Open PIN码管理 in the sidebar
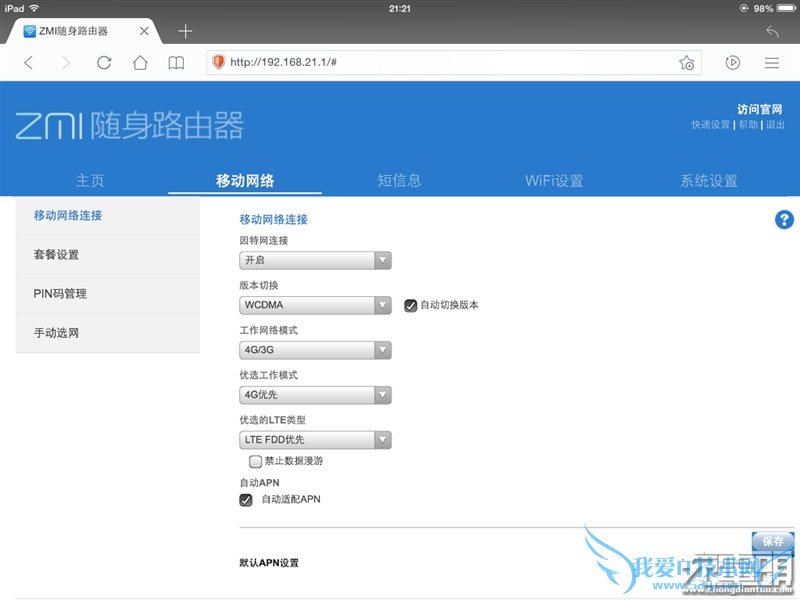Viewport: 800px width, 600px height. click(x=108, y=294)
